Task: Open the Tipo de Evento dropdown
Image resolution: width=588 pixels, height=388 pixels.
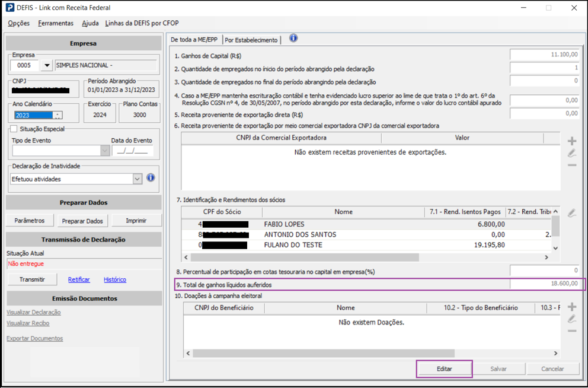Action: pyautogui.click(x=105, y=151)
